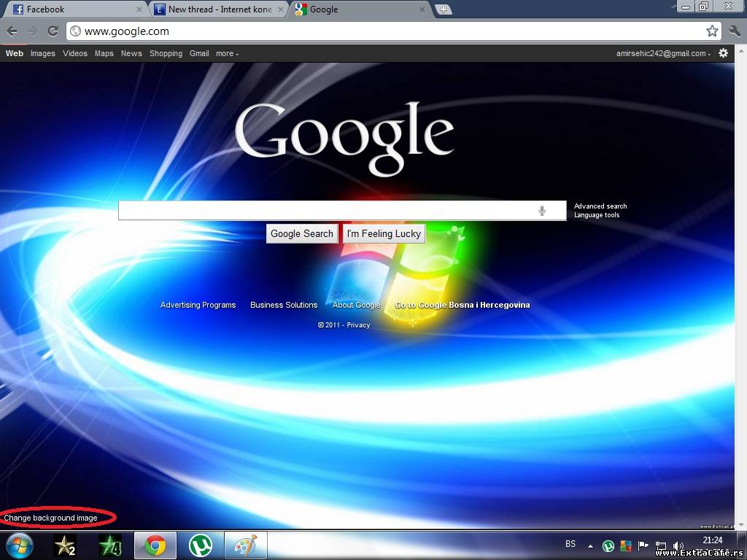Click Change background image link
747x560 pixels.
pos(50,518)
